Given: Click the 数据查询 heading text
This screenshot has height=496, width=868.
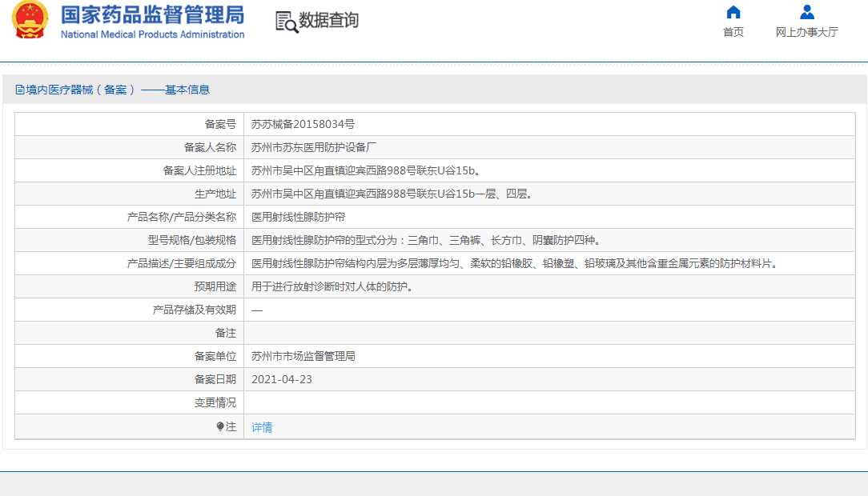Looking at the screenshot, I should pos(329,21).
